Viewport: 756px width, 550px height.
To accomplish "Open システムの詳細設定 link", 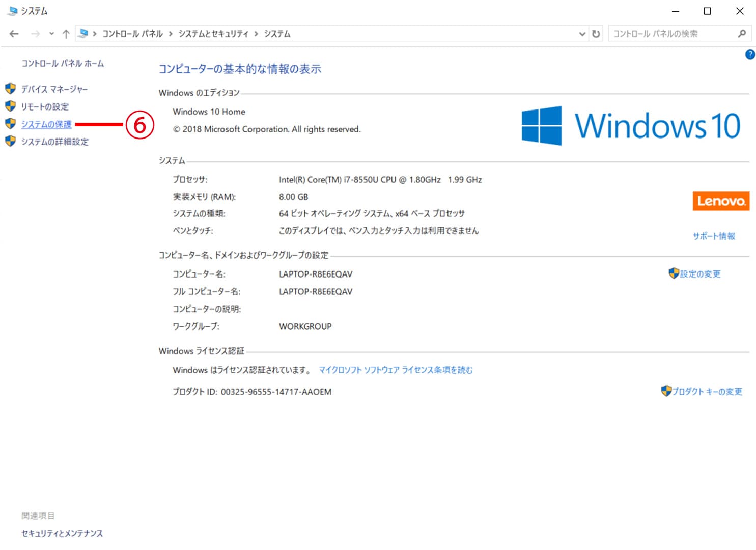I will tap(55, 142).
